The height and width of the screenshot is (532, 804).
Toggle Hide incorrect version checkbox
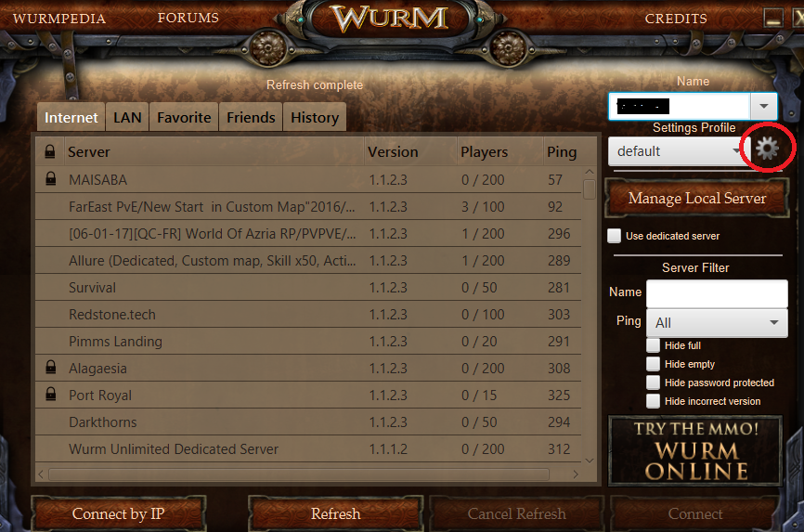(653, 401)
